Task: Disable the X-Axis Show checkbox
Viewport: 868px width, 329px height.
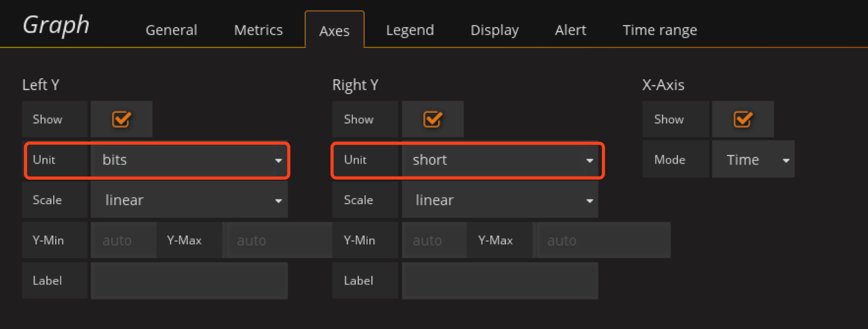Action: click(x=743, y=119)
